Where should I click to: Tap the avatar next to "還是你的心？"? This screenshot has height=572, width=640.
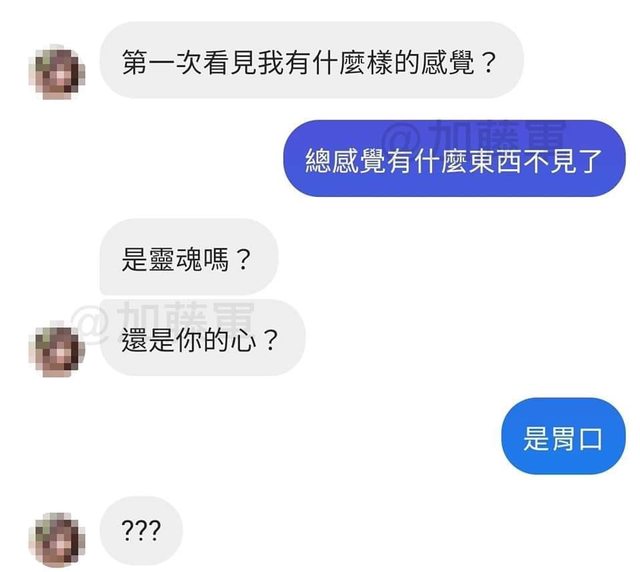click(57, 350)
